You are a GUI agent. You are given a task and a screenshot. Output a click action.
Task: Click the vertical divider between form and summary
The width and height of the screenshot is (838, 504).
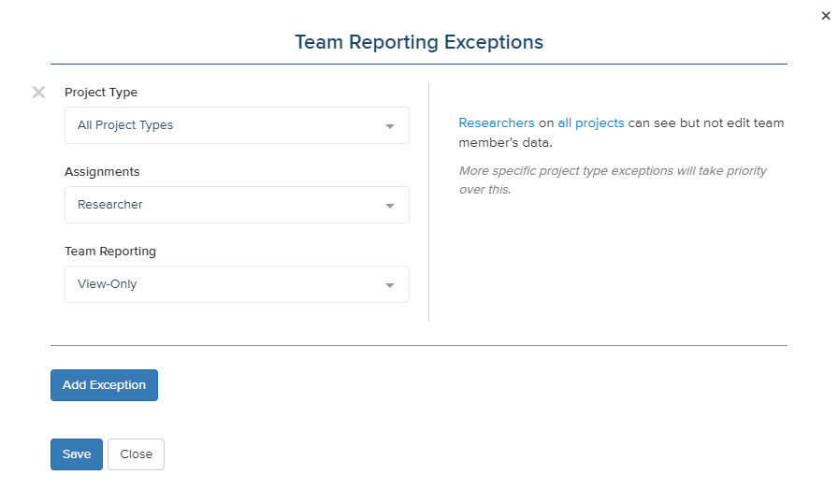pos(428,202)
